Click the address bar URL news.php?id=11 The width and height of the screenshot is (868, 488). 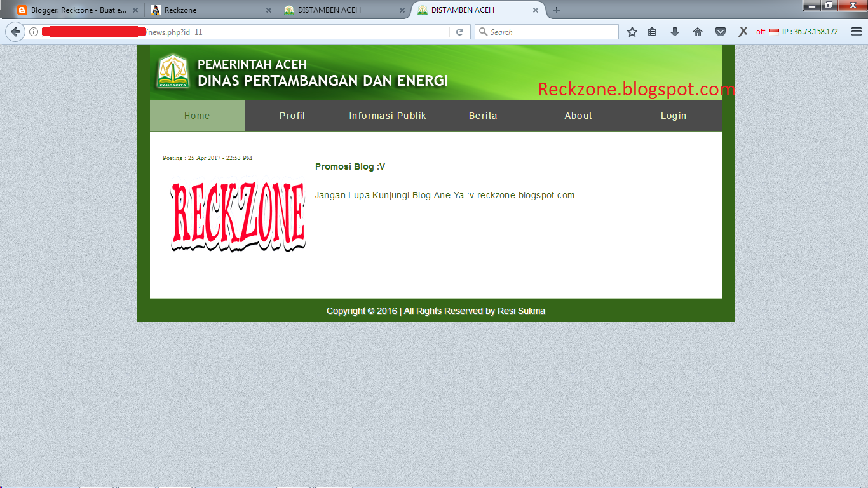click(175, 32)
